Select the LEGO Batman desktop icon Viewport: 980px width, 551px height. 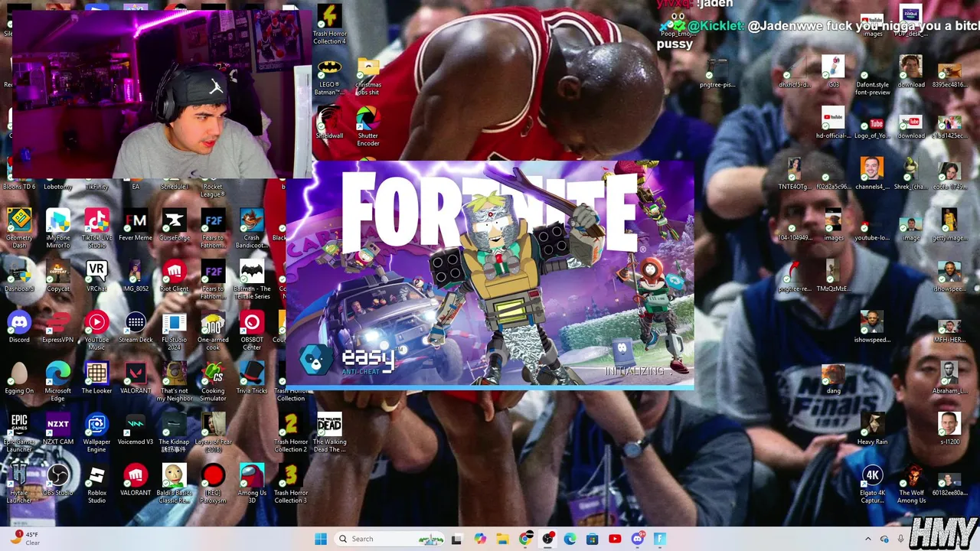click(329, 75)
